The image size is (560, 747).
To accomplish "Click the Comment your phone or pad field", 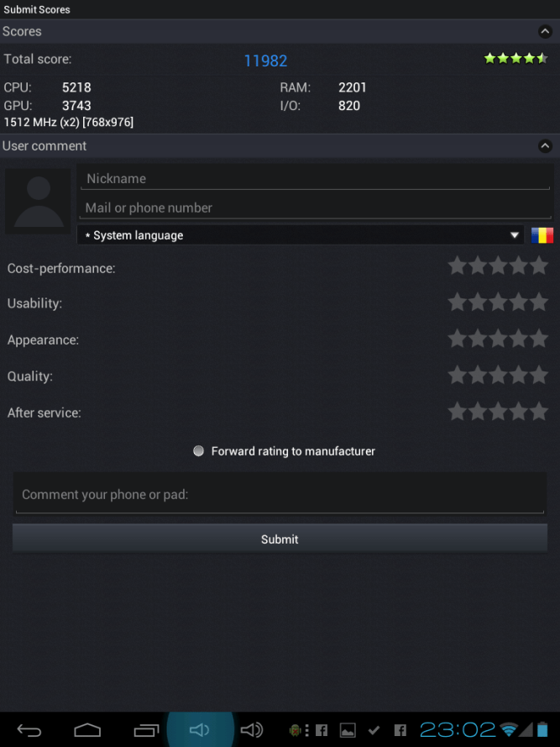I will 280,495.
